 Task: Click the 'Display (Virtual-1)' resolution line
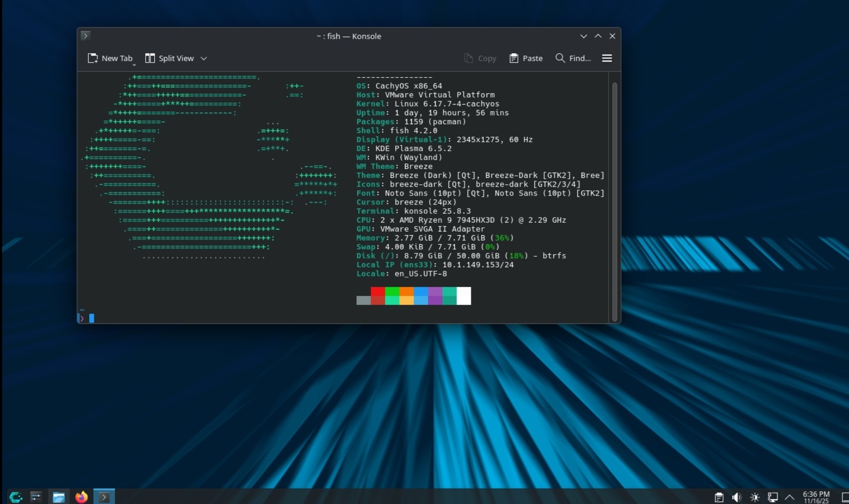[445, 140]
